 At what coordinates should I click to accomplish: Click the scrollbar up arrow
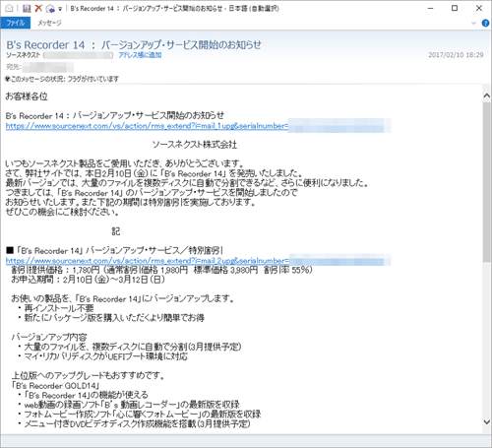pos(487,96)
